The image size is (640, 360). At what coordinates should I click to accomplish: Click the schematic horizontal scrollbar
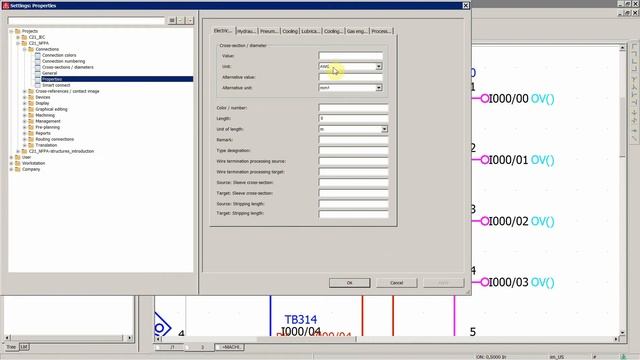click(387, 339)
